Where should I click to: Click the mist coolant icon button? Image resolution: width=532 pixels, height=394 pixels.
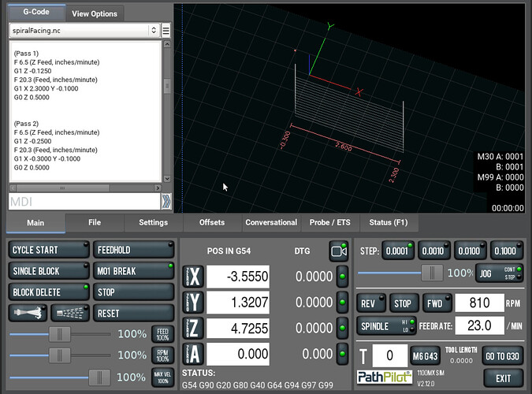70,313
